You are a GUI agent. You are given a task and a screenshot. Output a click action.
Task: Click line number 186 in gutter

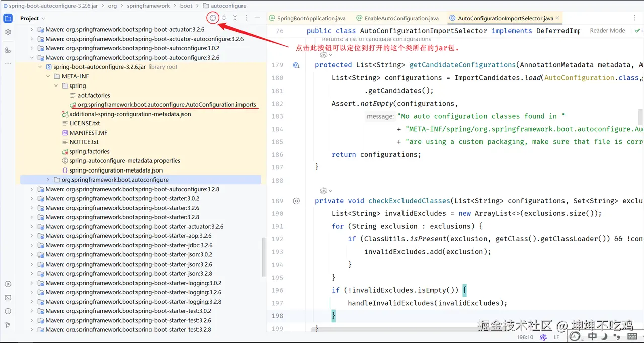pyautogui.click(x=277, y=154)
